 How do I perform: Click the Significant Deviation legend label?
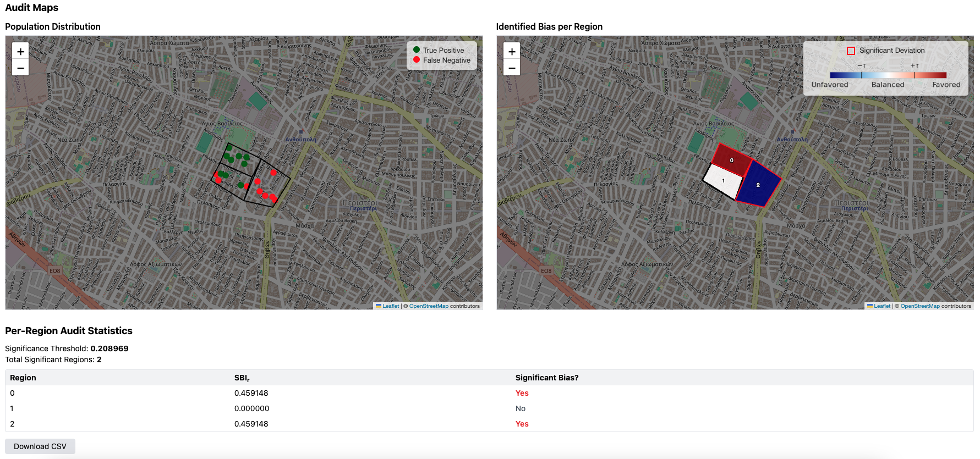pos(892,51)
